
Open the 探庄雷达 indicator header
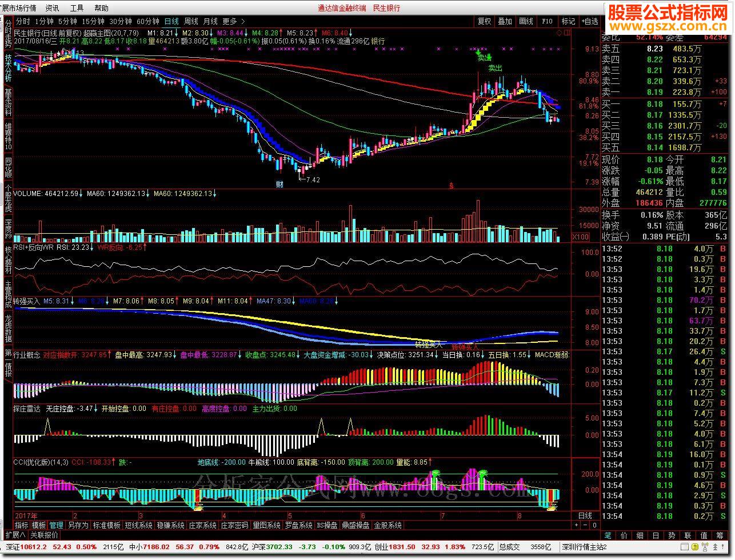click(x=26, y=409)
